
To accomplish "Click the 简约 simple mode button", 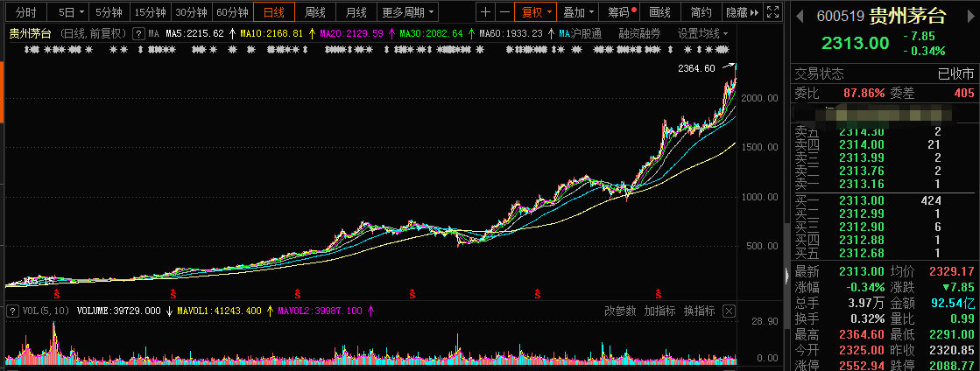I will click(x=701, y=12).
